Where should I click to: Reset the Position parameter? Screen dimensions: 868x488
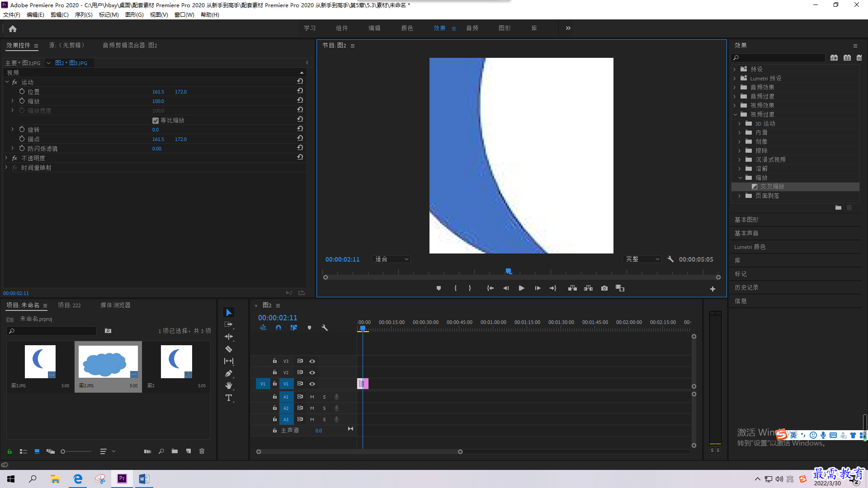tap(300, 91)
